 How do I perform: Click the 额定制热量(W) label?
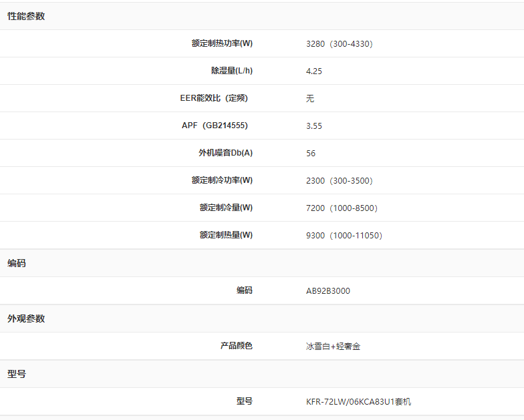pos(226,235)
